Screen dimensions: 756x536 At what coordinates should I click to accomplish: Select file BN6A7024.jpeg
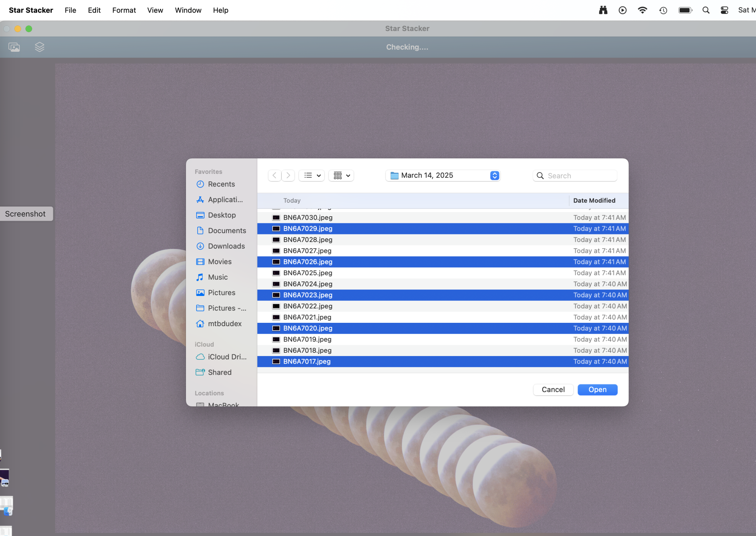pyautogui.click(x=443, y=284)
